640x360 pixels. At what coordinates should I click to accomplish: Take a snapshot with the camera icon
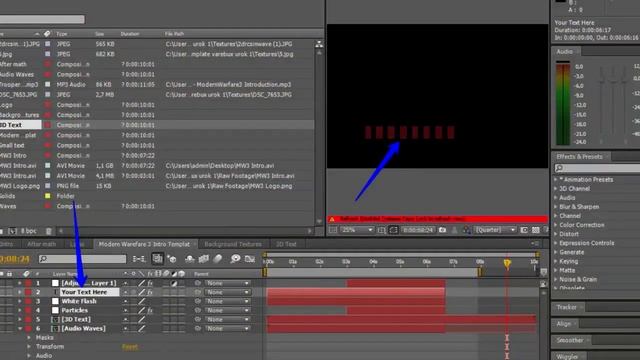coord(442,230)
